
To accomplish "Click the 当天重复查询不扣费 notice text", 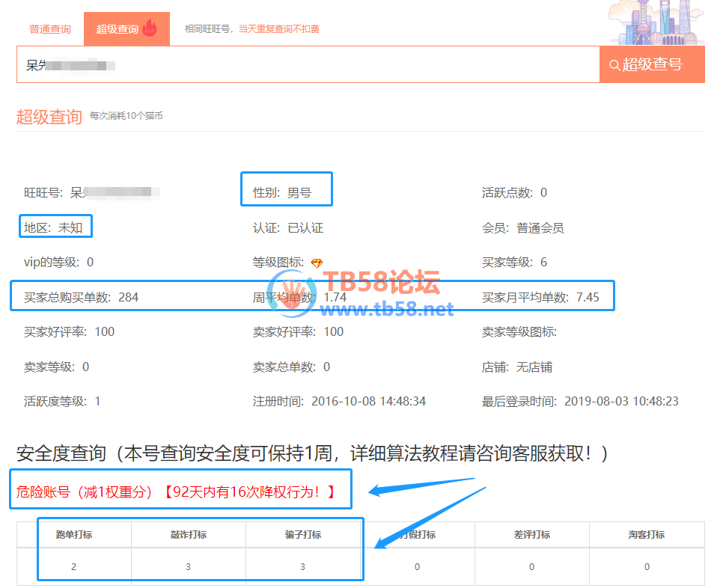I will (278, 29).
